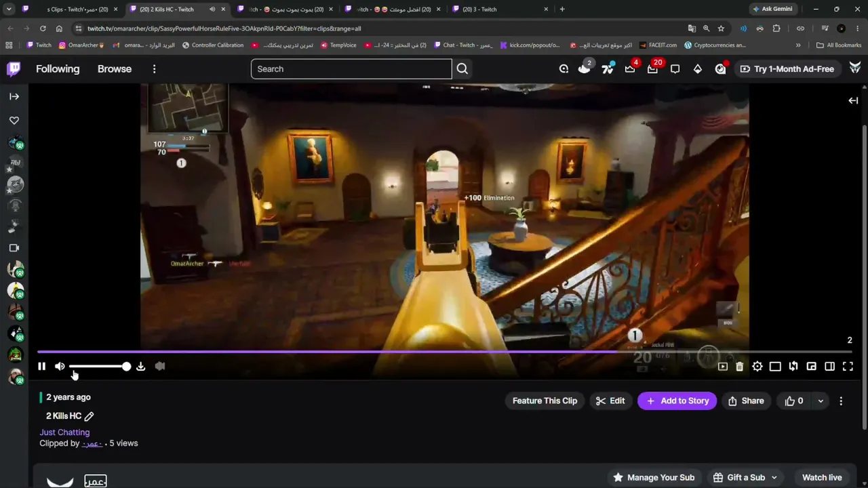Open the top-nav three-dot More menu

point(154,68)
